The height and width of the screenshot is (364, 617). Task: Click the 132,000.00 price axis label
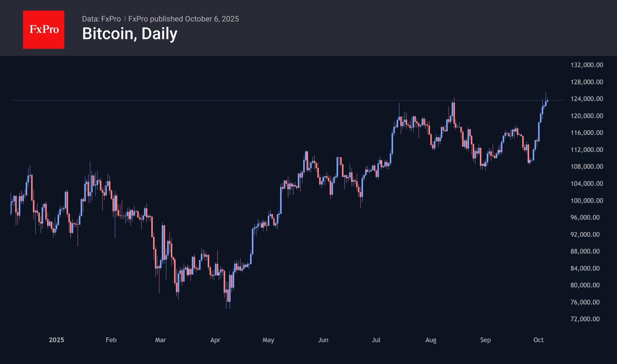pyautogui.click(x=587, y=65)
